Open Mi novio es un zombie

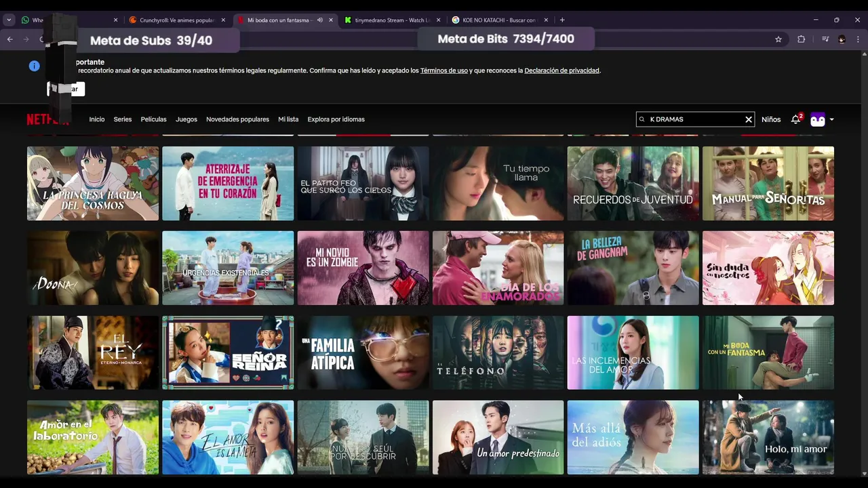coord(363,268)
